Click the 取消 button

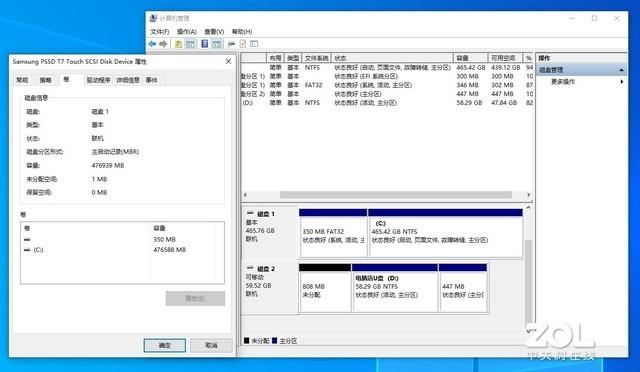click(x=211, y=345)
